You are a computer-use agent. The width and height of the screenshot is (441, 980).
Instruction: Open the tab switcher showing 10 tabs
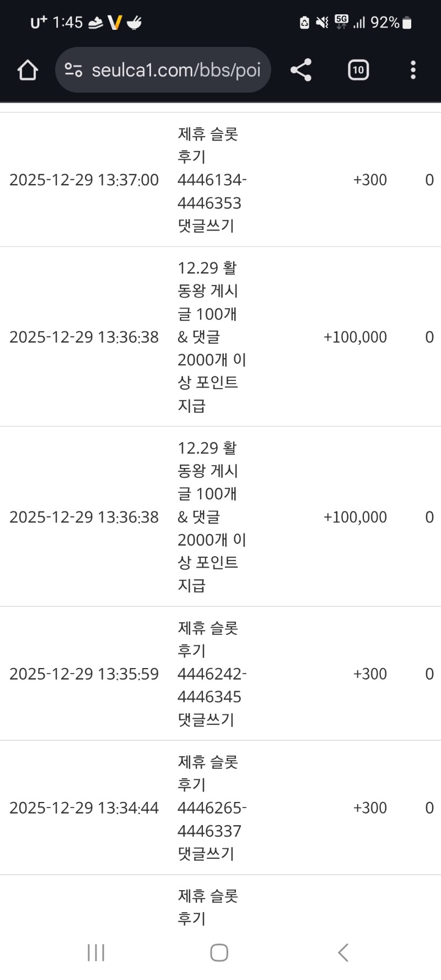358,70
